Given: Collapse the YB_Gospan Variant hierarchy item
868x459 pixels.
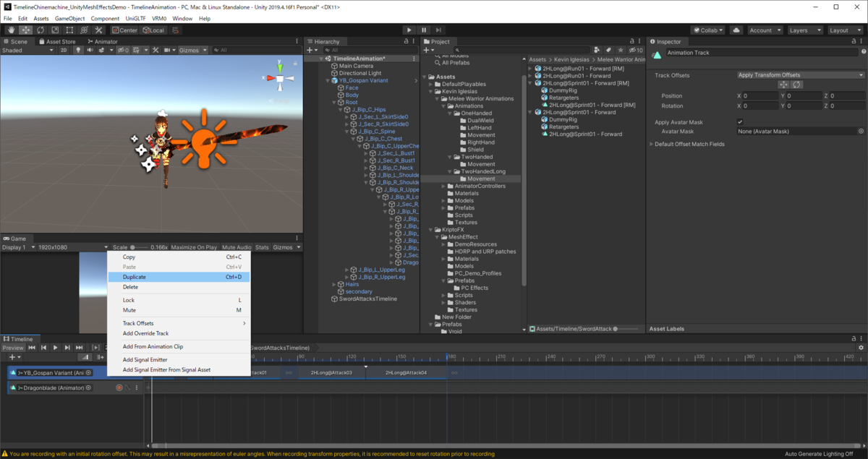Looking at the screenshot, I should pos(328,80).
